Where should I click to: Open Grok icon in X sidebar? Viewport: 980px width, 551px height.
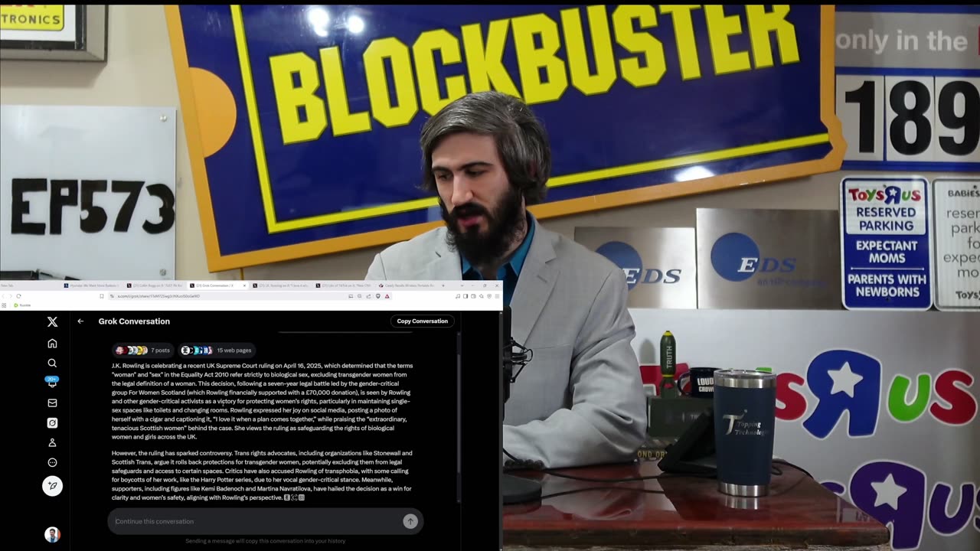[x=52, y=422]
